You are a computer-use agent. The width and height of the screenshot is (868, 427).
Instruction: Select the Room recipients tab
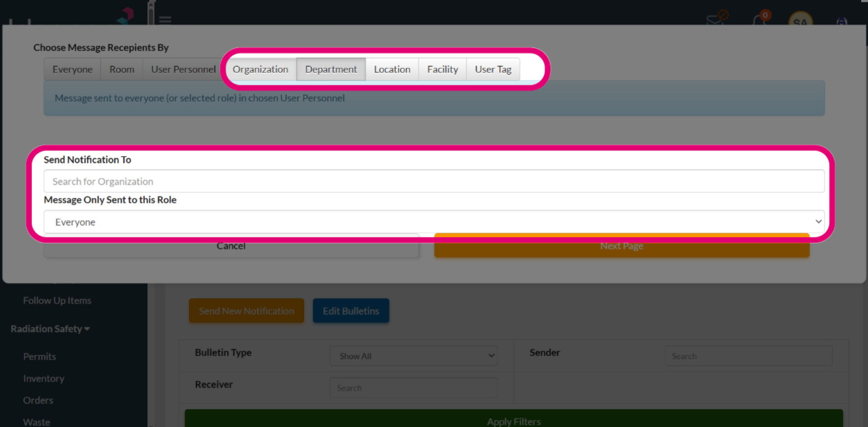pyautogui.click(x=122, y=69)
